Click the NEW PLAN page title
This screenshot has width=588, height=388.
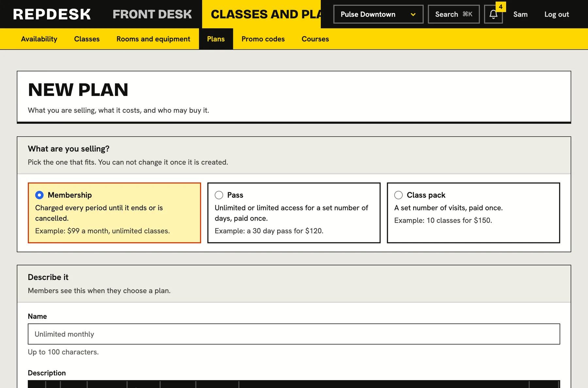click(78, 90)
